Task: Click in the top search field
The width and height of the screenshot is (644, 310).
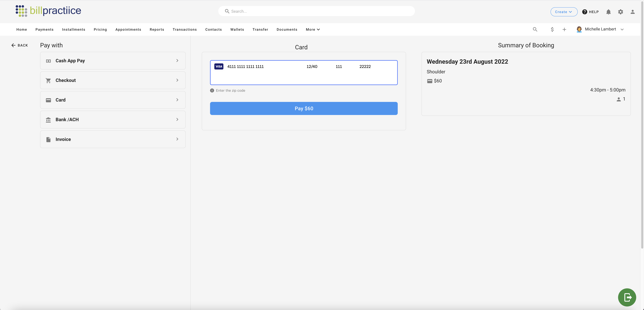Action: [x=316, y=11]
